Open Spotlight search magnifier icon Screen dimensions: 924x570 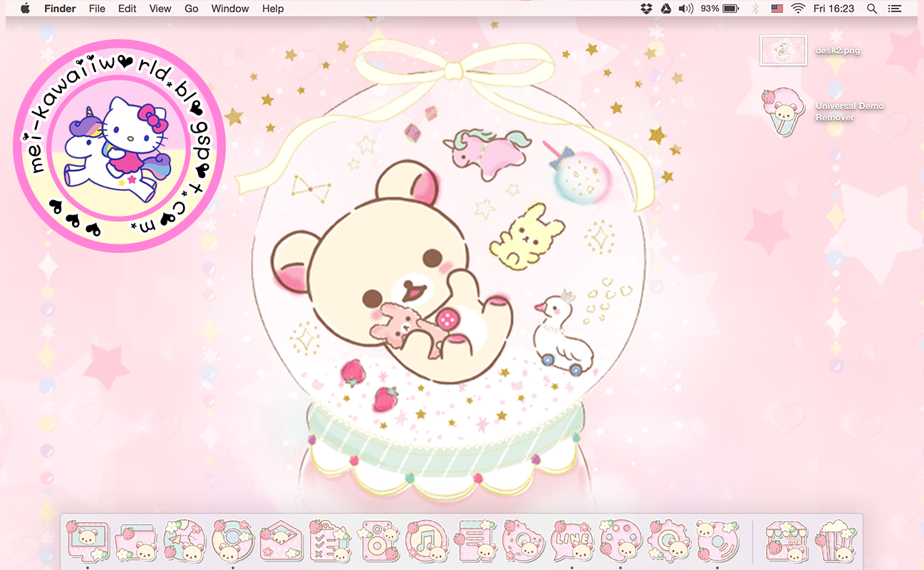coord(872,9)
